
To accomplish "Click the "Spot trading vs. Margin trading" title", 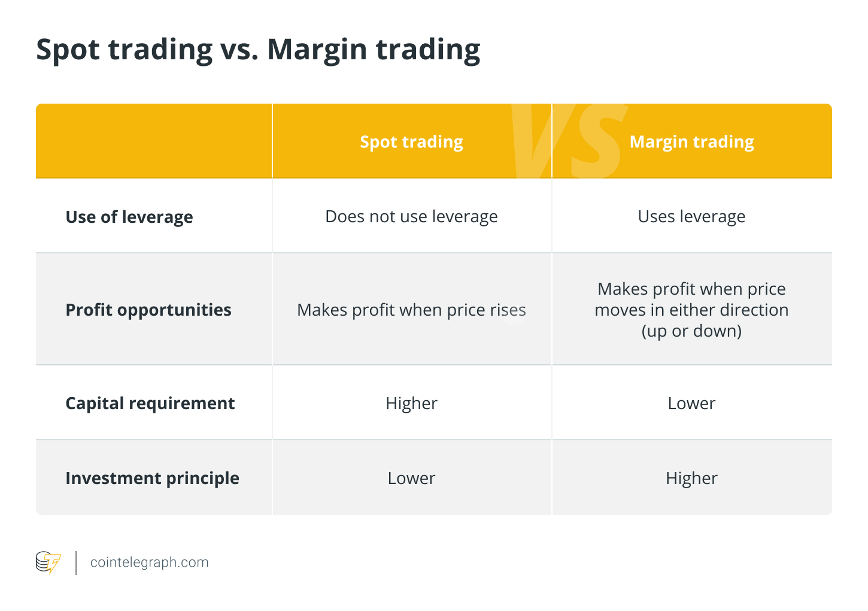I will 258,49.
